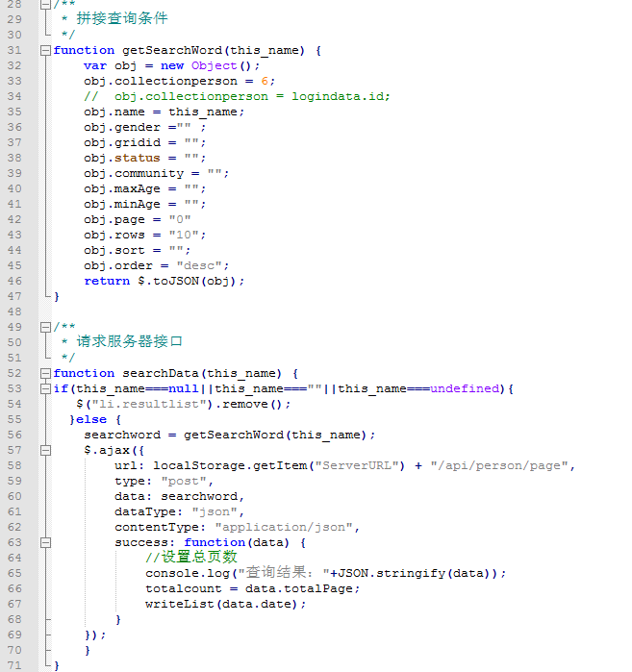The height and width of the screenshot is (672, 632).
Task: Click line number 46 in the margin
Action: coord(14,281)
